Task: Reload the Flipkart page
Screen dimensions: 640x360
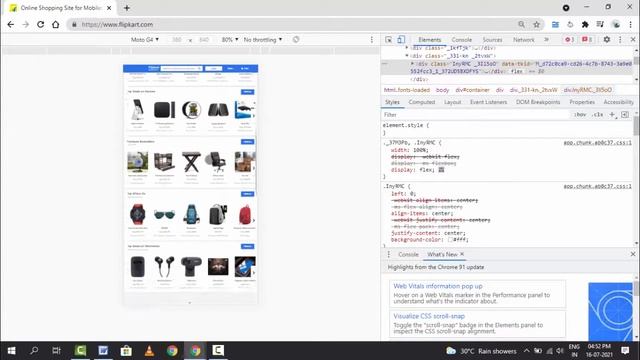Action: (40, 24)
